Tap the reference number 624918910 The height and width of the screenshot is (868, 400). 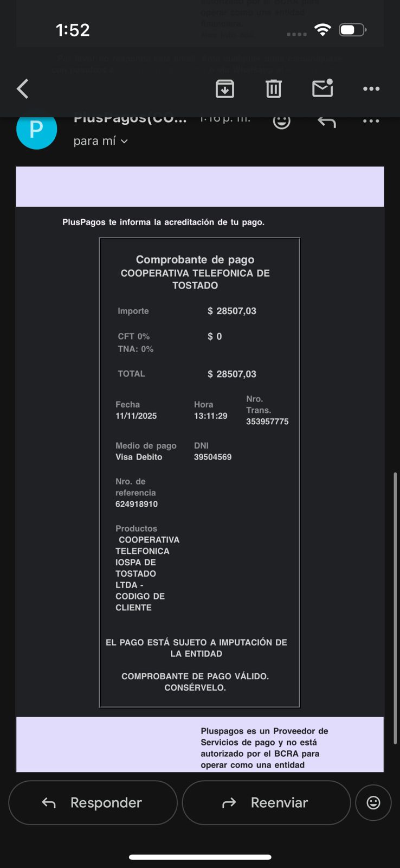(x=137, y=504)
